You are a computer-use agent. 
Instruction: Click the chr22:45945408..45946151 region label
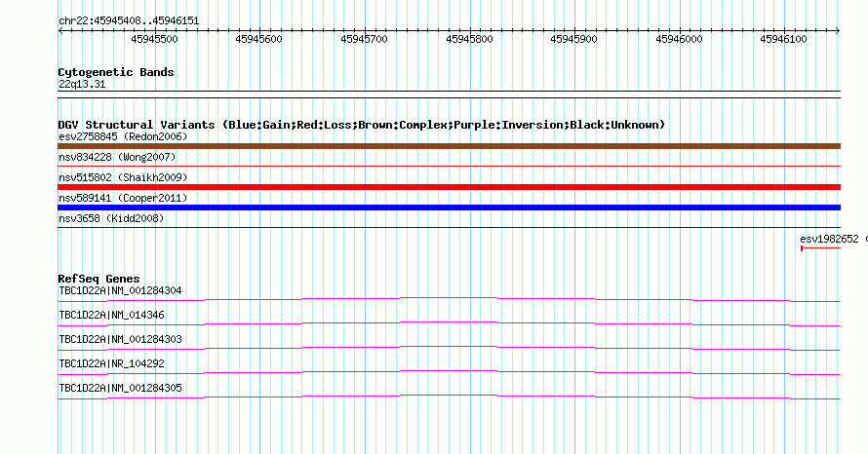[x=129, y=21]
